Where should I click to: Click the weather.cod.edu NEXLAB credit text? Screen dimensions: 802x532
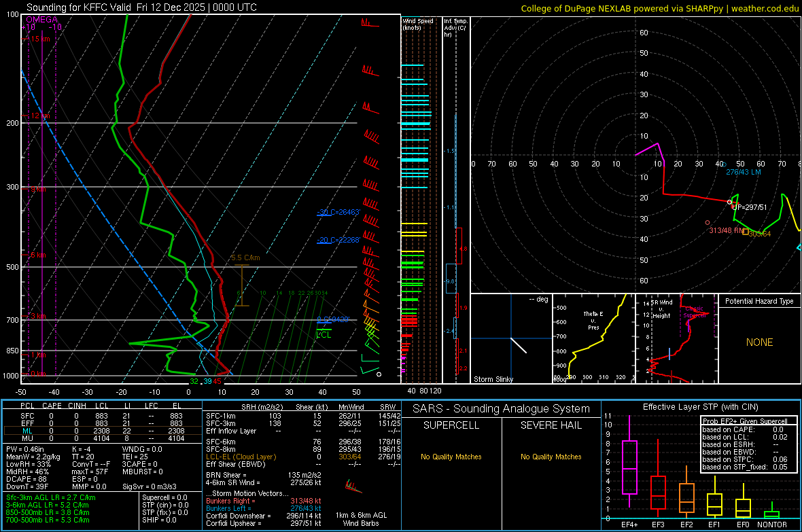click(x=659, y=8)
